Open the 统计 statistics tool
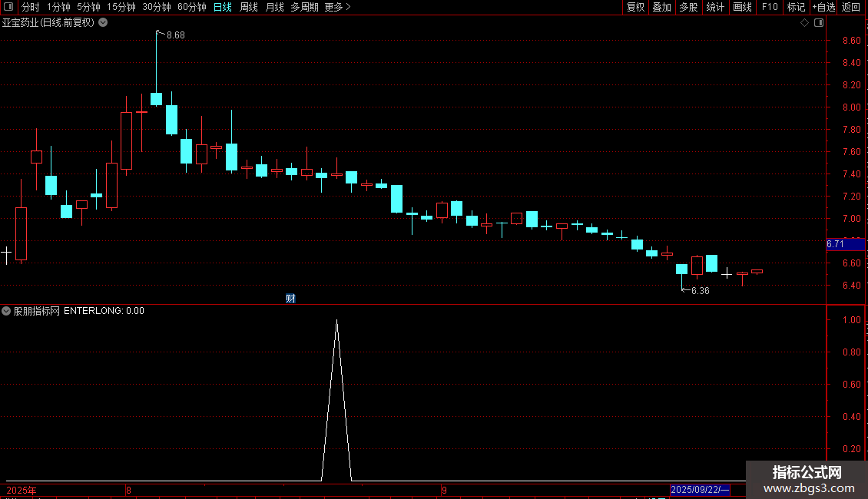868x499 pixels. click(x=714, y=7)
